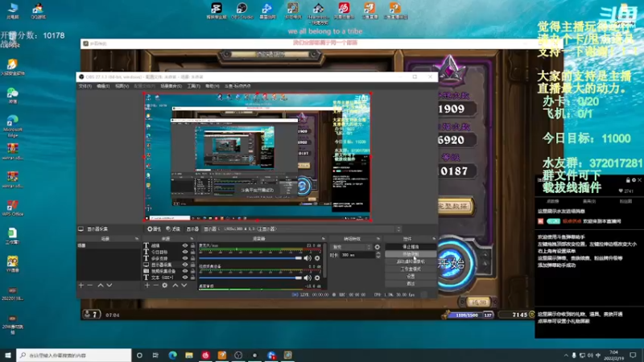Open scene transition type dropdown

click(352, 247)
